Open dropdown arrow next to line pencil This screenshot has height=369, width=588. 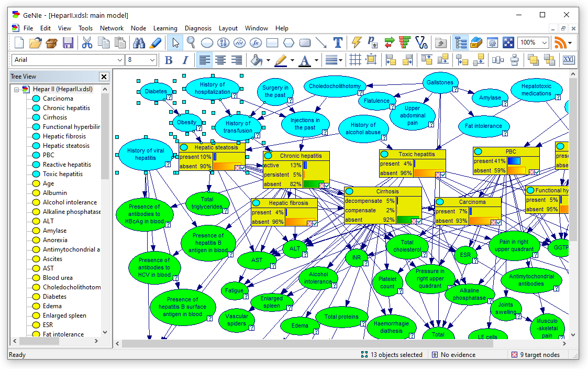click(292, 60)
